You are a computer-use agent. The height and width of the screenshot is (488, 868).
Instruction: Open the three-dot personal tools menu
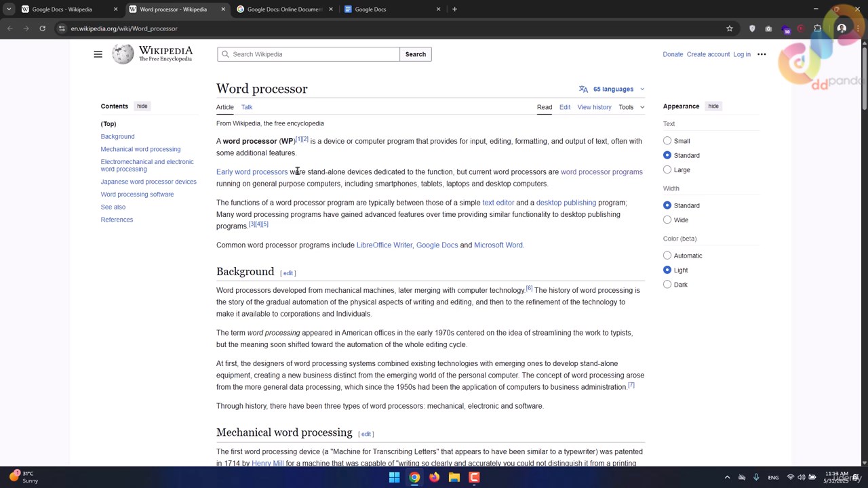coord(762,54)
